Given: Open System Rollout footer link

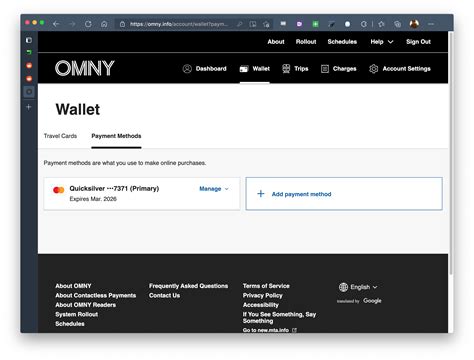Looking at the screenshot, I should 77,314.
